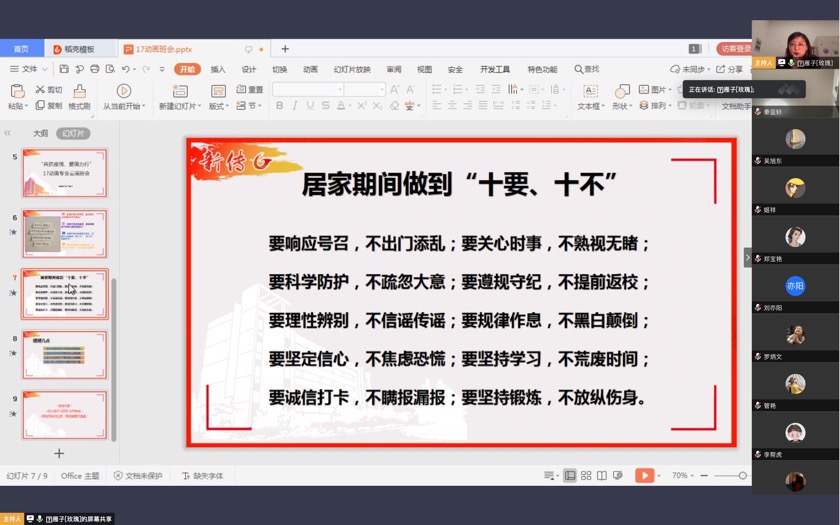Click the Share (分享) button
This screenshot has width=840, height=525.
[732, 69]
